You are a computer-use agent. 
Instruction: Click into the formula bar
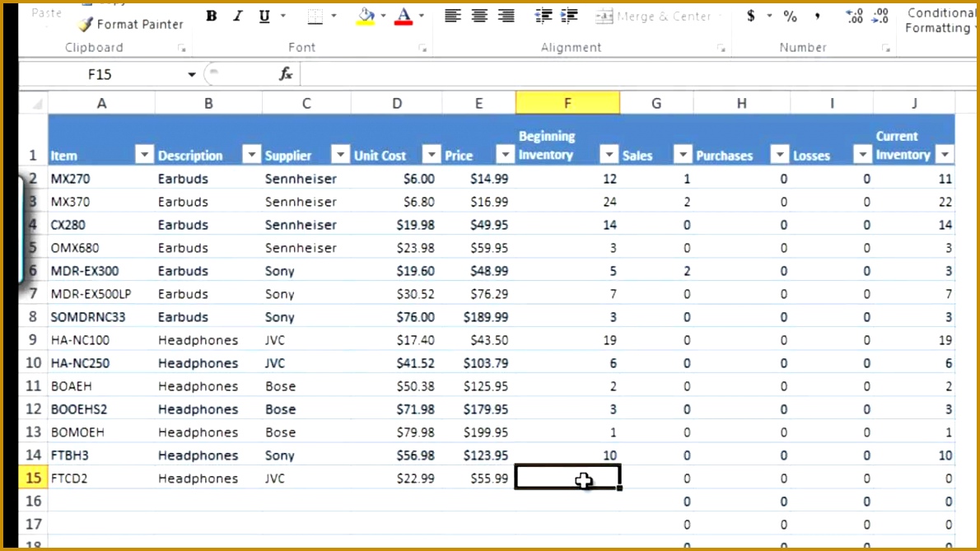tap(637, 75)
